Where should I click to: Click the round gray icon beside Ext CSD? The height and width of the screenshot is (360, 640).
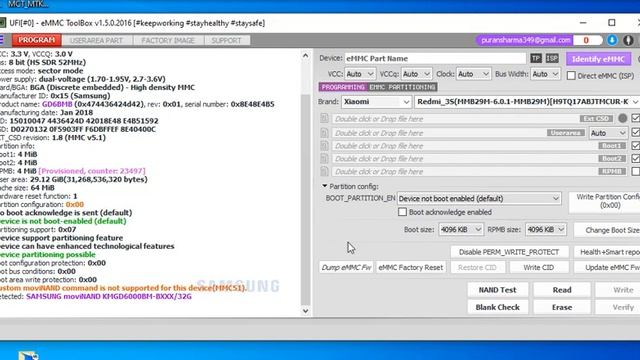622,118
